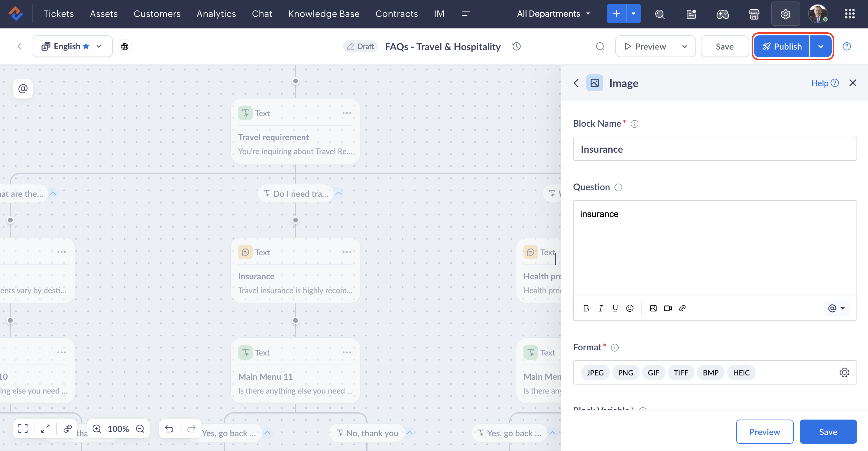Viewport: 868px width, 451px height.
Task: Open the English language dropdown
Action: (72, 46)
